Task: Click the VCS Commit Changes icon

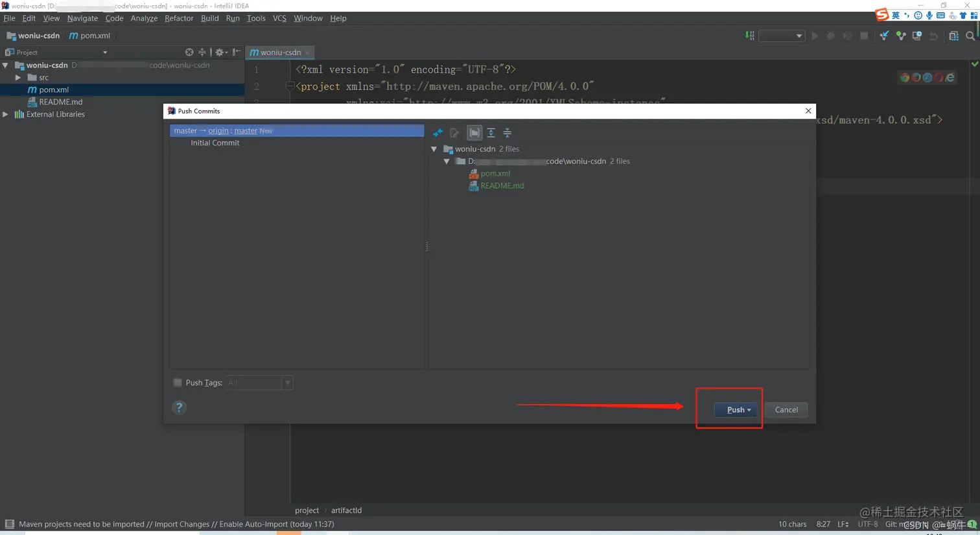Action: (x=901, y=36)
